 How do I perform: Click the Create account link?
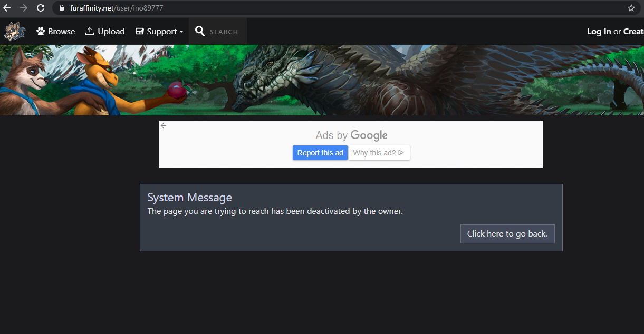pyautogui.click(x=633, y=31)
